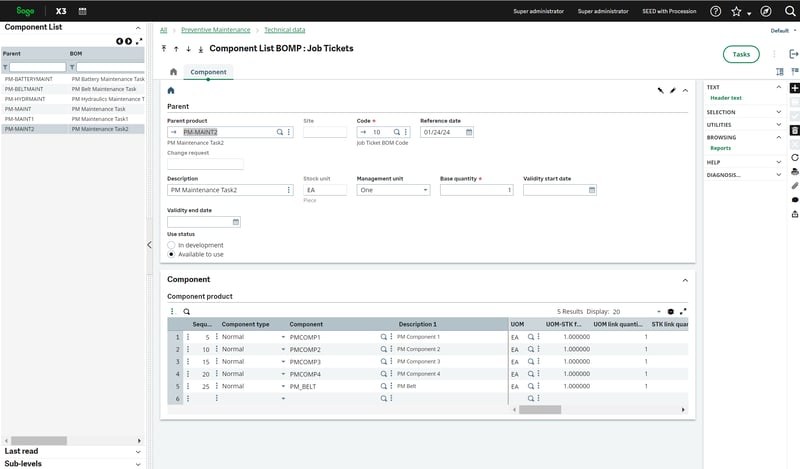Screen dimensions: 800x469
Task: Select the Available to use radio button
Action: pyautogui.click(x=171, y=254)
